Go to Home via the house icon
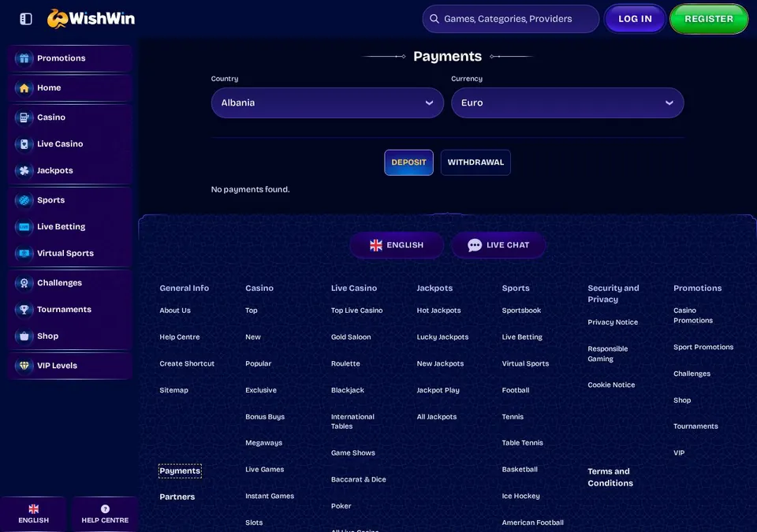 click(x=24, y=87)
